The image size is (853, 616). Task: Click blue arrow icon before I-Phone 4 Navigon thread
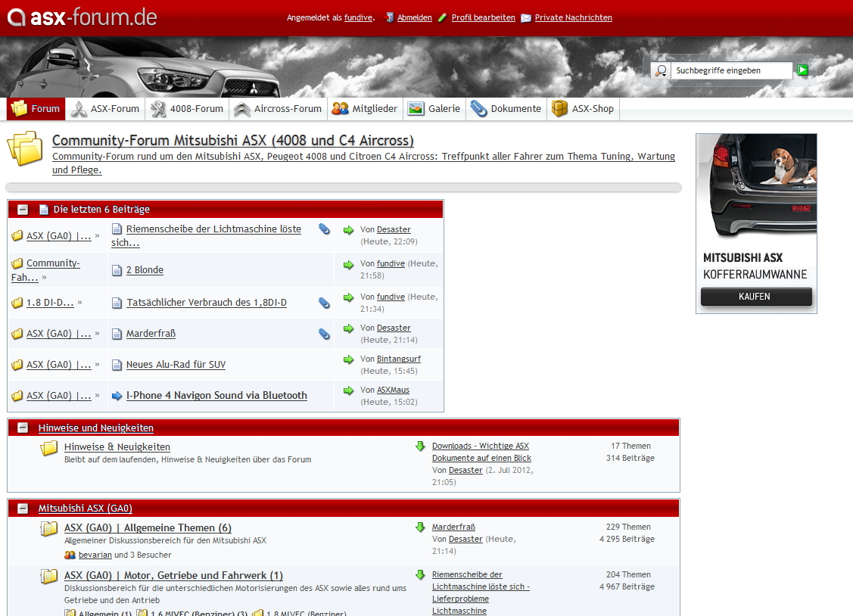[117, 396]
